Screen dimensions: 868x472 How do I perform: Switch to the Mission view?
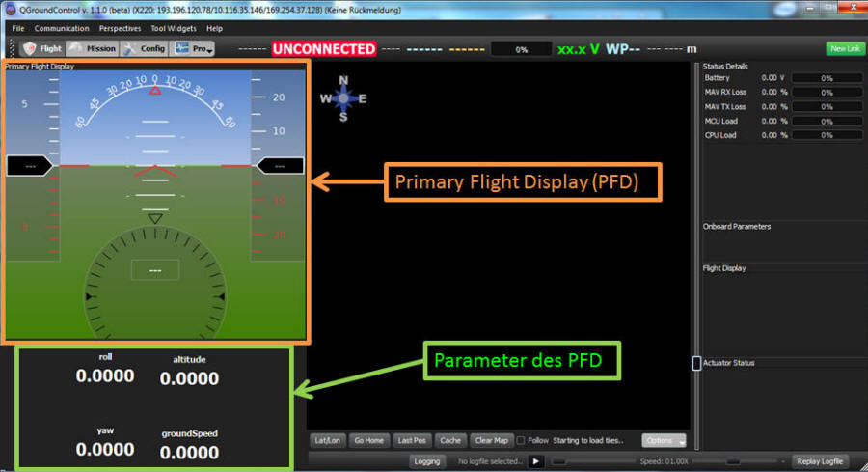pyautogui.click(x=93, y=49)
